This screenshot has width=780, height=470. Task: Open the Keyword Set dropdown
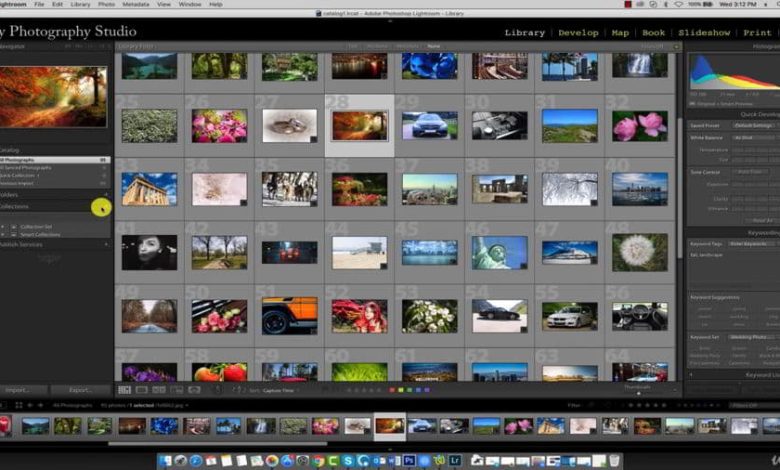coord(754,337)
